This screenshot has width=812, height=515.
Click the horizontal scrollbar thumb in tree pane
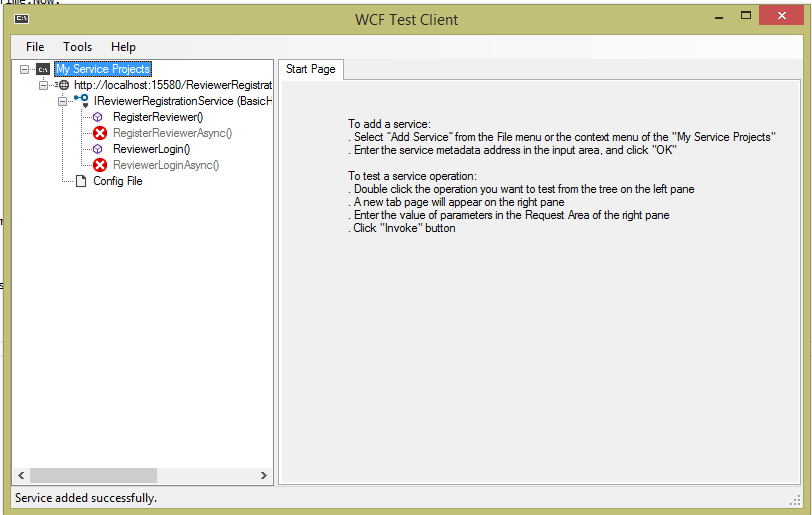(x=93, y=475)
